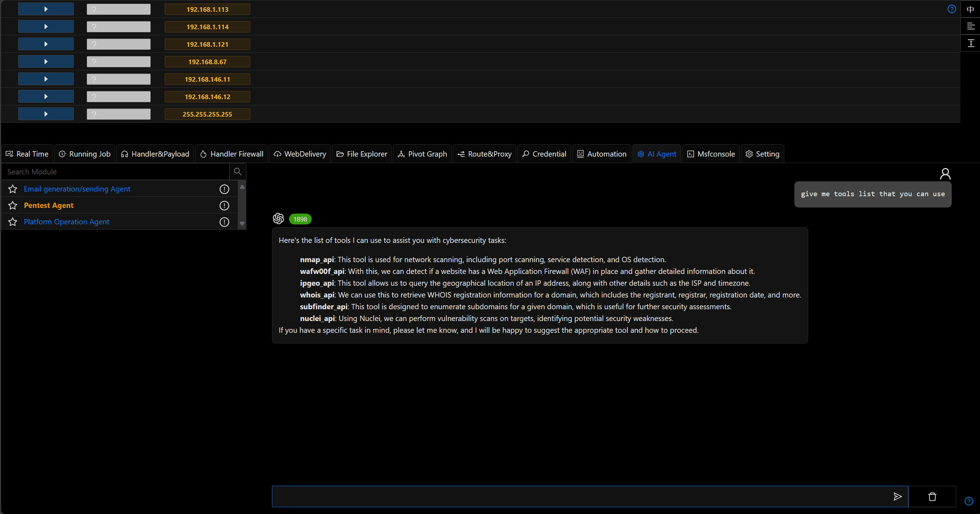980x514 pixels.
Task: Expand the 192.168.1.114 host row
Action: click(x=46, y=27)
